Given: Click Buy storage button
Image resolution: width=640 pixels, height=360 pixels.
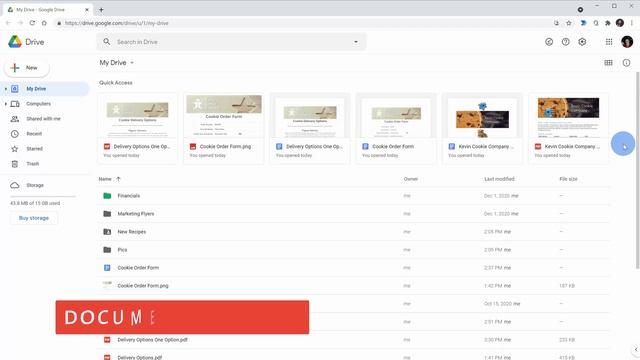Looking at the screenshot, I should 34,218.
